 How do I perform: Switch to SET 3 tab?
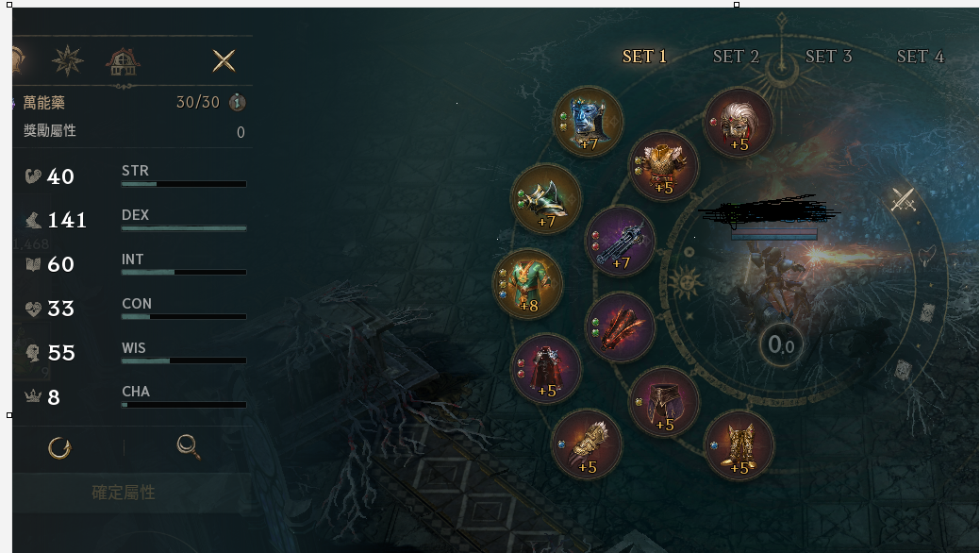[x=828, y=57]
